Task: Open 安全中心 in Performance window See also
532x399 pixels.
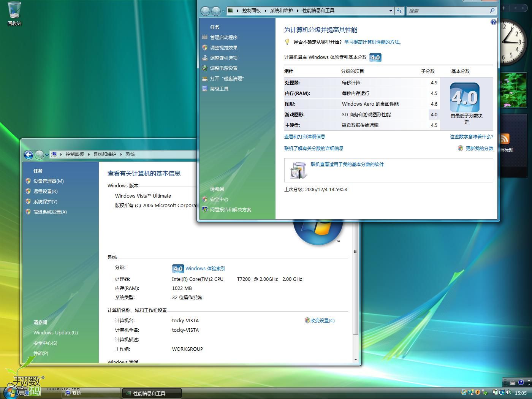Action: (x=219, y=199)
